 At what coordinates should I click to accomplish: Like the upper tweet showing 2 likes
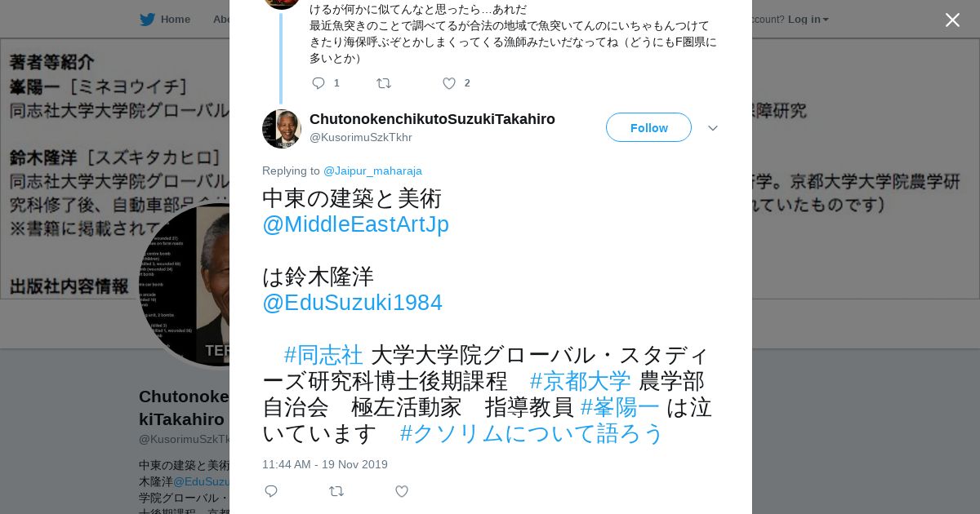point(448,82)
